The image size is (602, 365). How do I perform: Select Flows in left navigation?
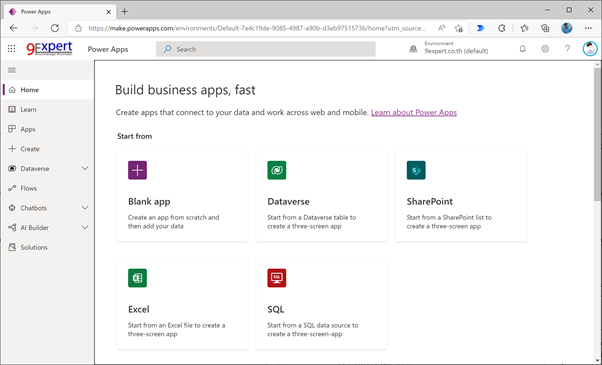(48, 188)
